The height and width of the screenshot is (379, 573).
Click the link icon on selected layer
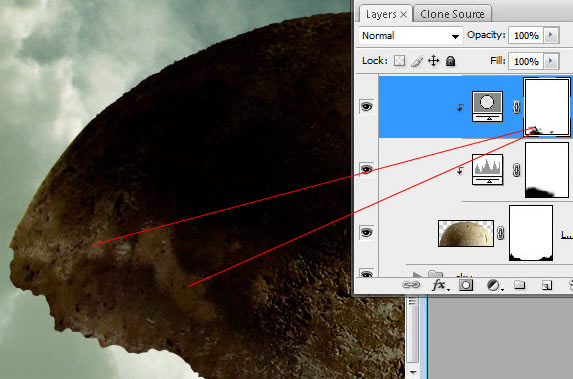[x=516, y=107]
